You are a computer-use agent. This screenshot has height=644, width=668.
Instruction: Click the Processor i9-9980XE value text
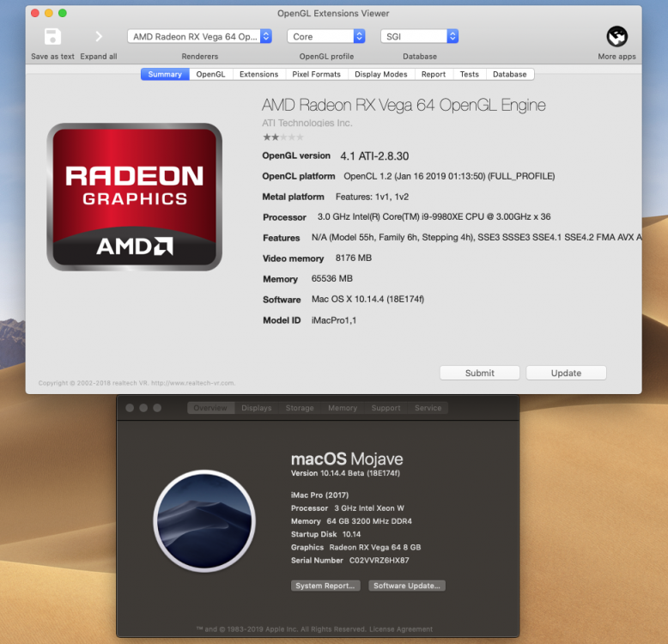pos(434,216)
